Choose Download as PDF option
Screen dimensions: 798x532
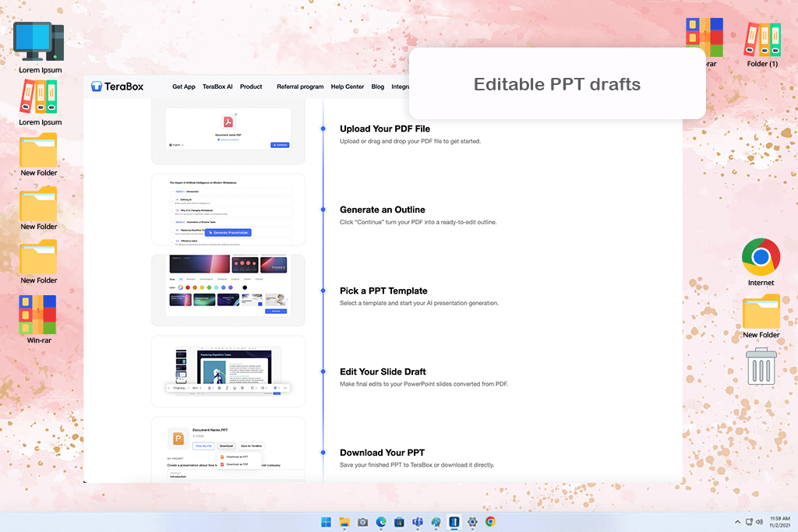point(235,464)
